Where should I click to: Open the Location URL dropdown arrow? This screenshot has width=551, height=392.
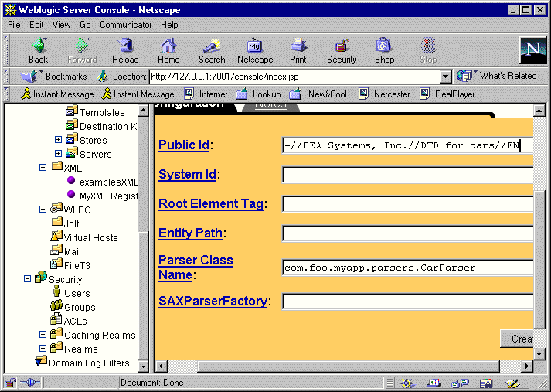tap(446, 77)
